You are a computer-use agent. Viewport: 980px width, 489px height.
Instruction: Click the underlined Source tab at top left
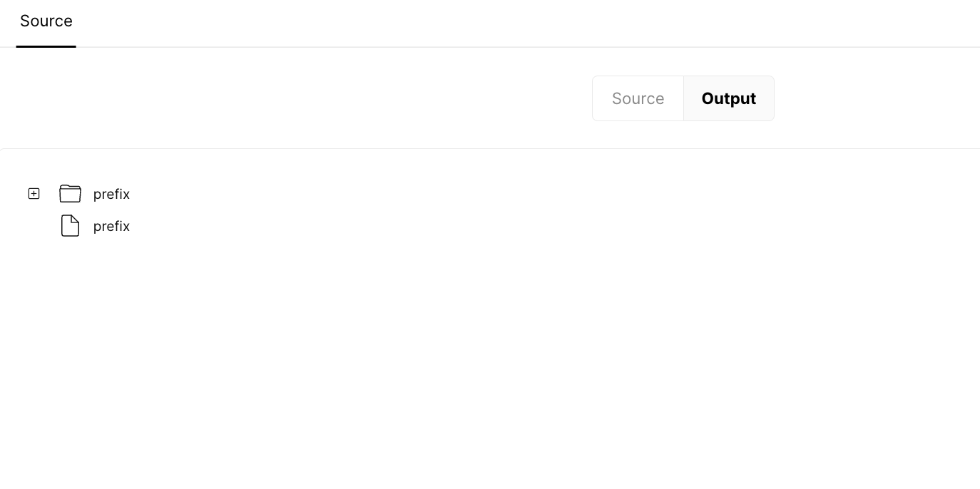pos(46,21)
